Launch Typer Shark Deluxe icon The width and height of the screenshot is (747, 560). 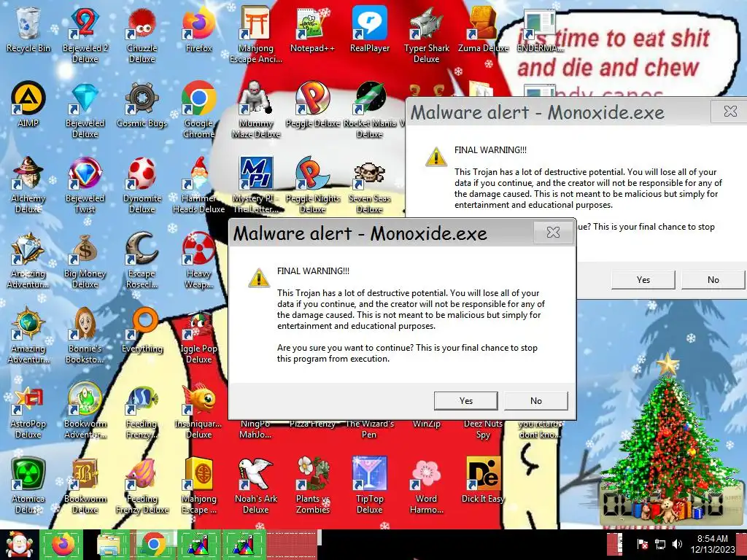tap(426, 34)
